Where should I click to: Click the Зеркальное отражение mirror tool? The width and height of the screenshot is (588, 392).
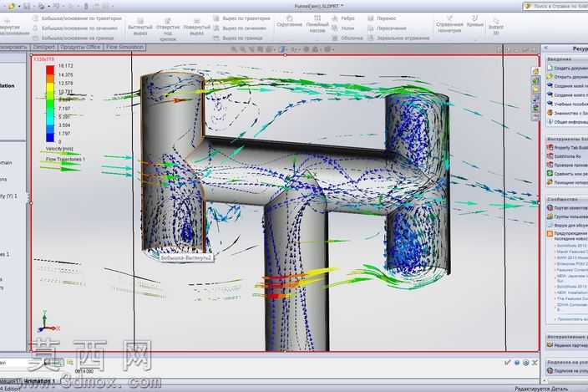(x=398, y=38)
